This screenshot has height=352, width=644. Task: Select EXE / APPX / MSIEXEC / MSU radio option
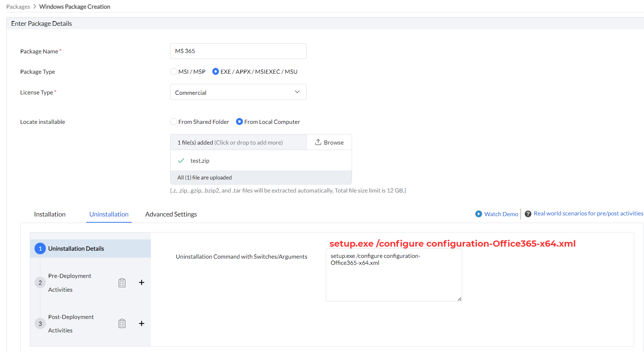point(216,72)
